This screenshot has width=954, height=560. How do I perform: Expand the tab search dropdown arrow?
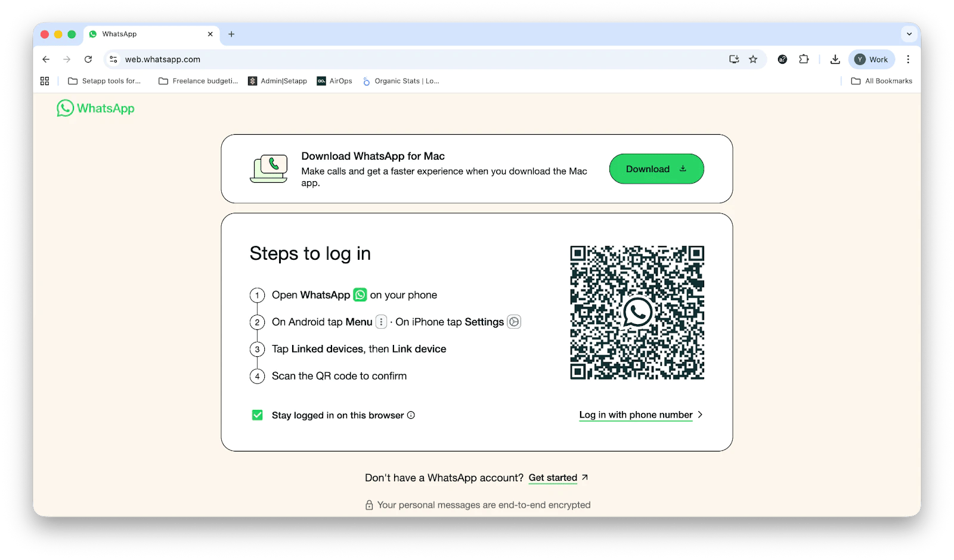[x=909, y=34]
